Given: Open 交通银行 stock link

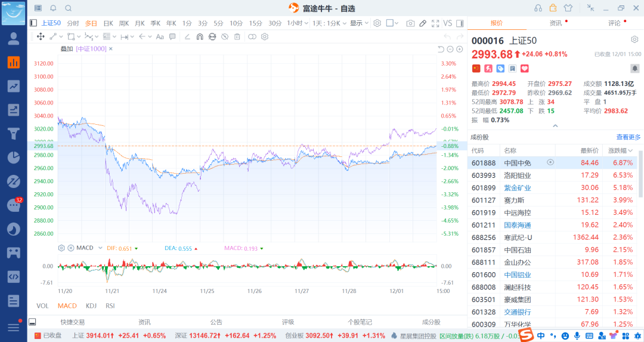Looking at the screenshot, I should click(518, 312).
